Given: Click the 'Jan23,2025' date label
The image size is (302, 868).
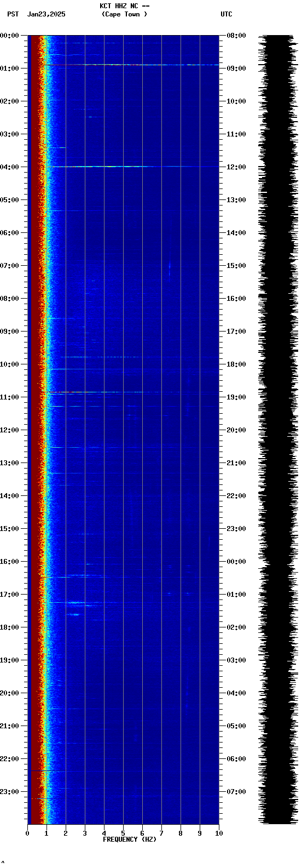Looking at the screenshot, I should 47,14.
